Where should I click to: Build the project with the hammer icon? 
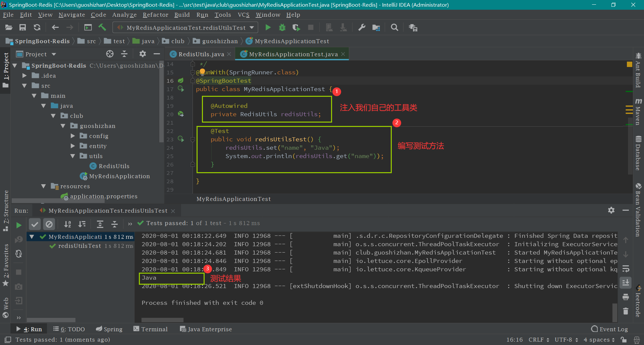(102, 27)
